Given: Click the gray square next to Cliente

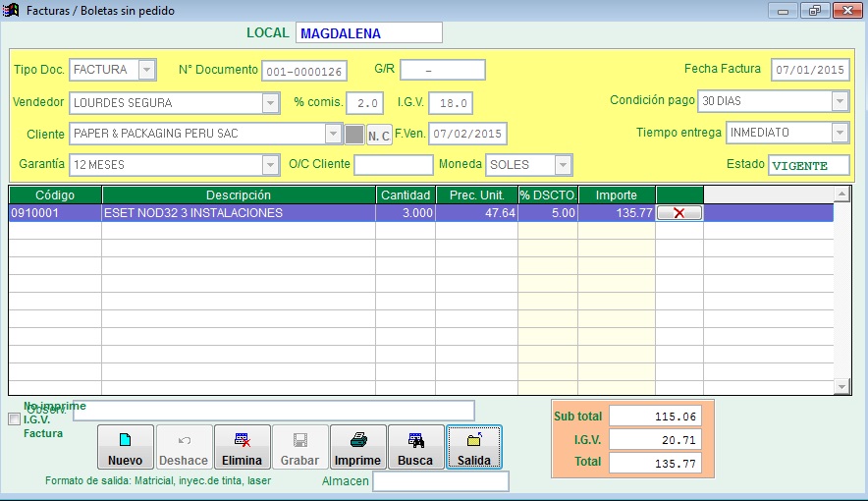Looking at the screenshot, I should 354,135.
